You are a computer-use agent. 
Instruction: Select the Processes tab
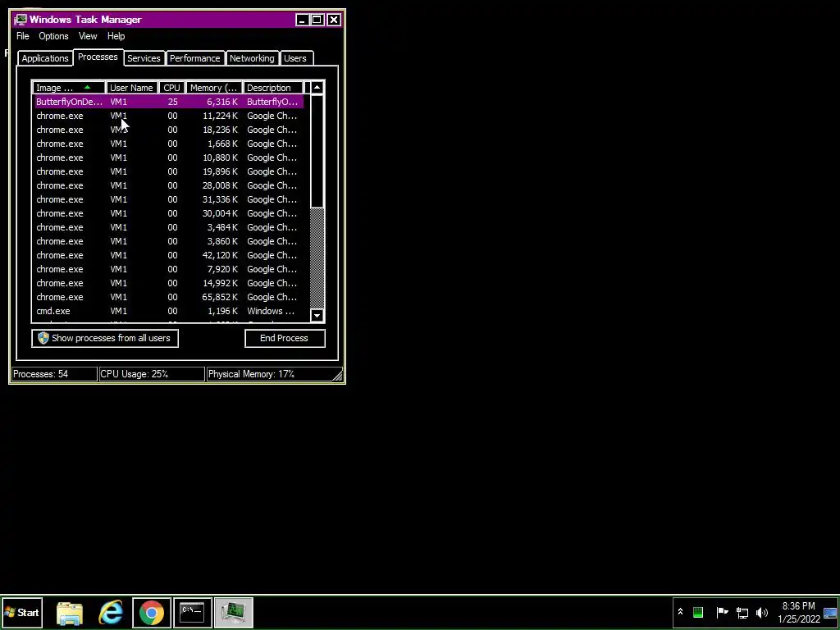(98, 57)
